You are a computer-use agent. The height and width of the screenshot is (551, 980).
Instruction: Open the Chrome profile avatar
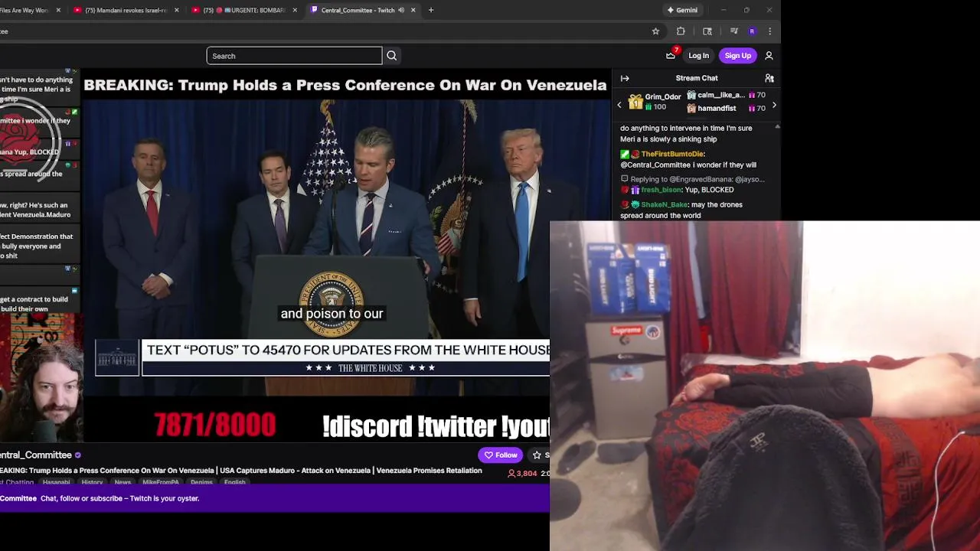(x=752, y=31)
